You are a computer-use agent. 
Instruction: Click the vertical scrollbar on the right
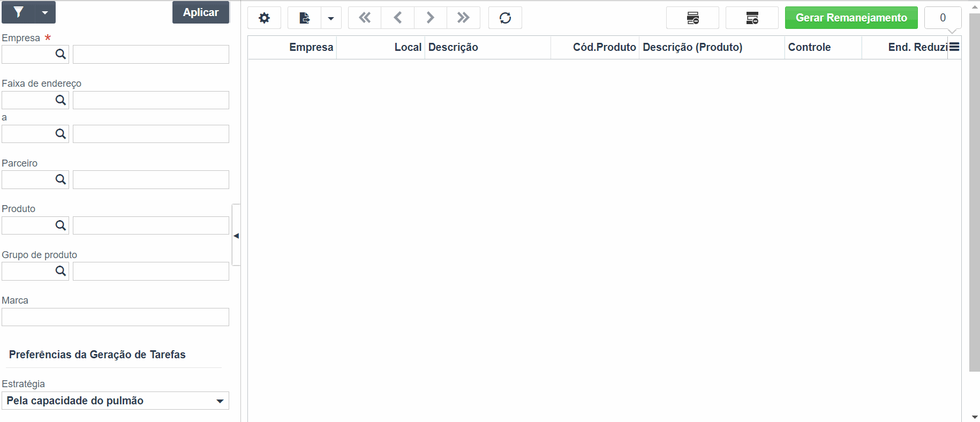[x=975, y=193]
